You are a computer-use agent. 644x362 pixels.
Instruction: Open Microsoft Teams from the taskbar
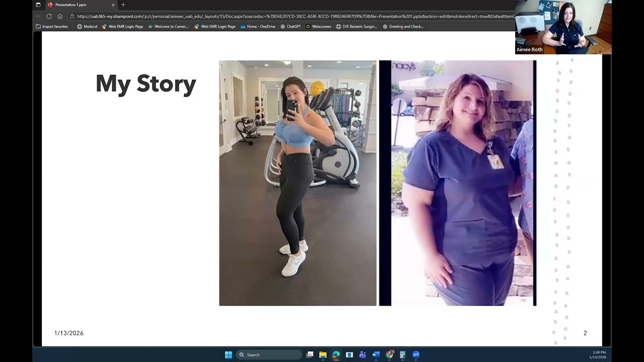pyautogui.click(x=362, y=354)
